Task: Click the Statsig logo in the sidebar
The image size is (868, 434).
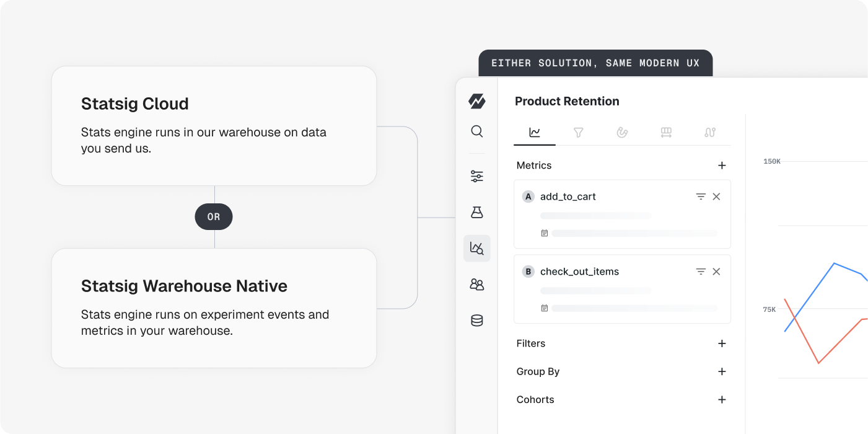Action: click(x=477, y=101)
